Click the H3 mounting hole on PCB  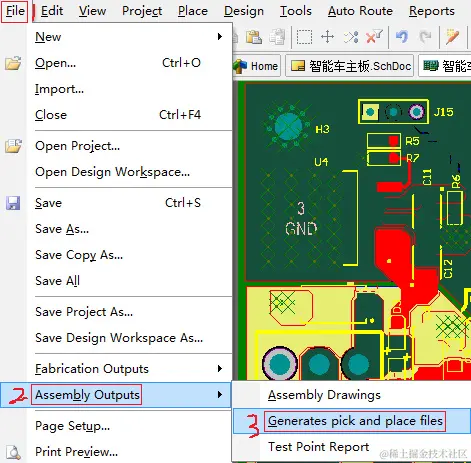click(289, 127)
